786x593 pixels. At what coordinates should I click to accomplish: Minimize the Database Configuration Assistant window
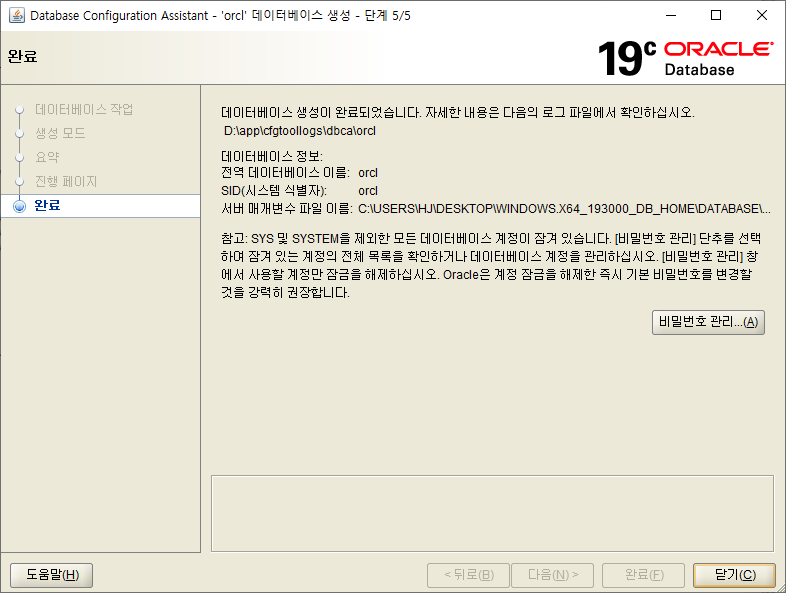coord(671,16)
